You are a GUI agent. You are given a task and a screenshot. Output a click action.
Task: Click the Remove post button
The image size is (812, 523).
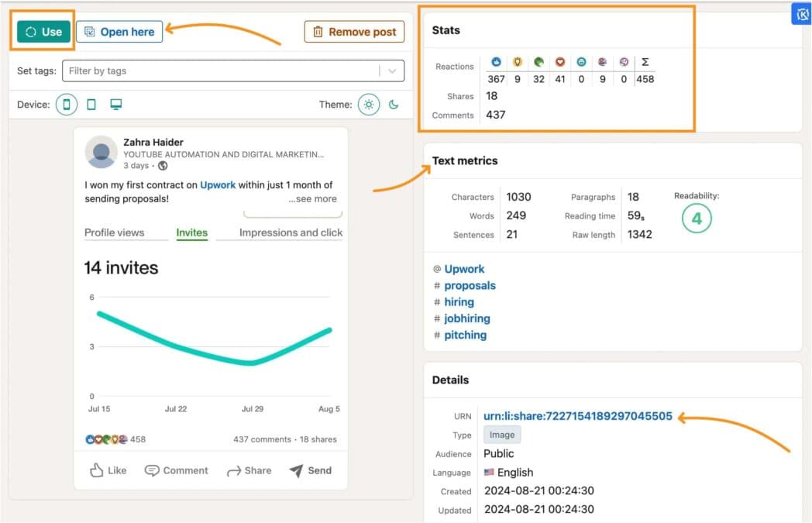[x=354, y=31]
